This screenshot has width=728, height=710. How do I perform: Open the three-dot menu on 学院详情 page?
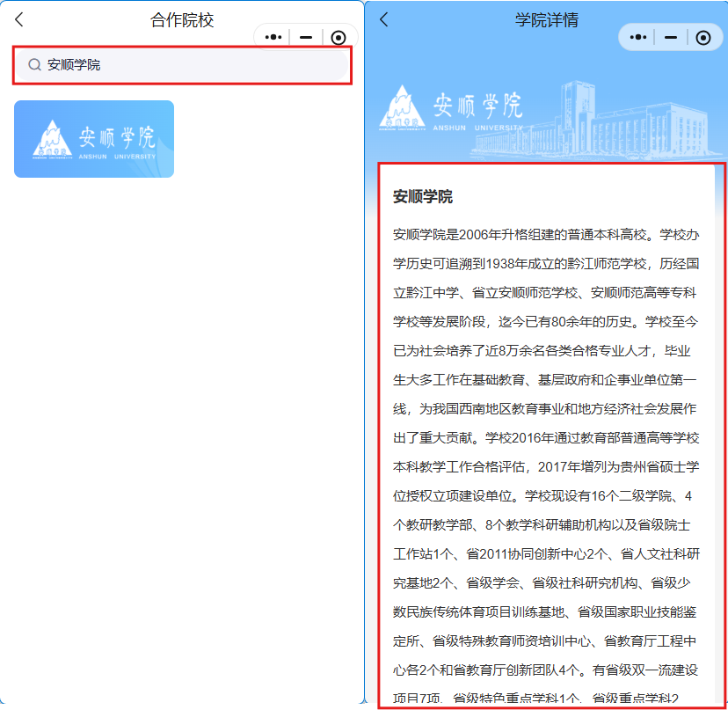[638, 37]
